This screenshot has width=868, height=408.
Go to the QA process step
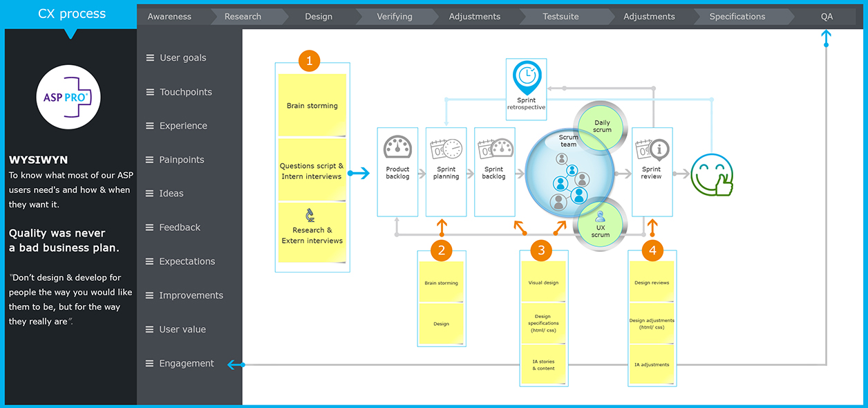pyautogui.click(x=827, y=17)
